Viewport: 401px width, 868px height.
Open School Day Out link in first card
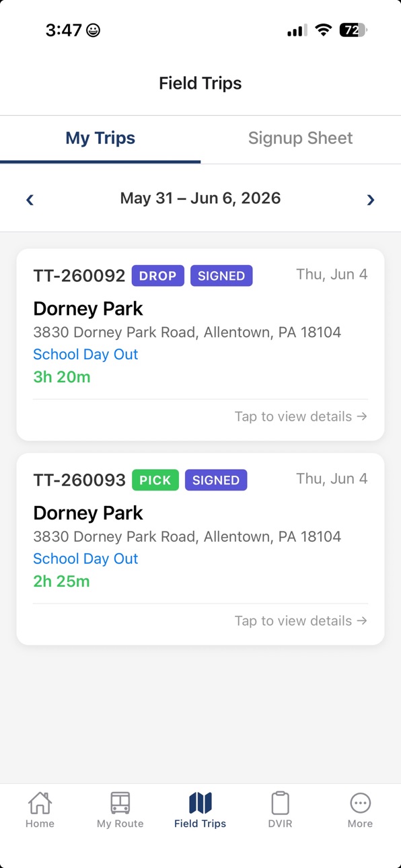(x=85, y=355)
